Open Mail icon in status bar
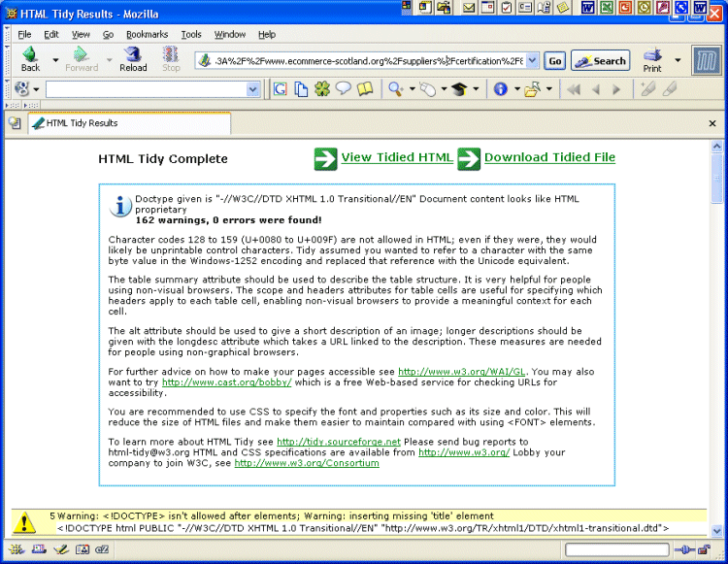 tap(39, 549)
